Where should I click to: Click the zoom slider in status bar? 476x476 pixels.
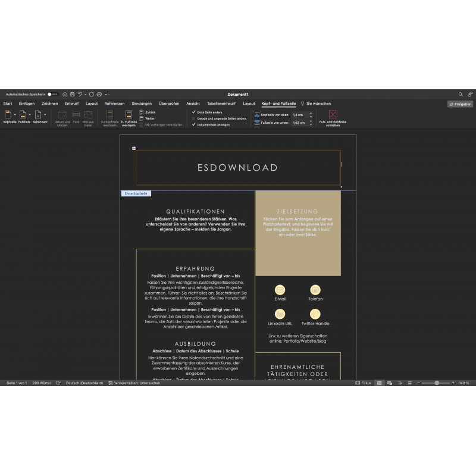[437, 383]
